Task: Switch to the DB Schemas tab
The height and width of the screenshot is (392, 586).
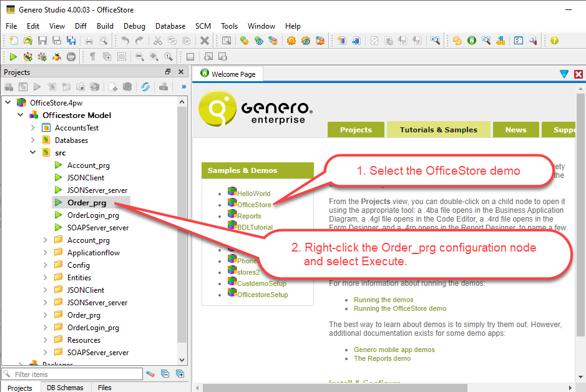Action: coord(65,388)
